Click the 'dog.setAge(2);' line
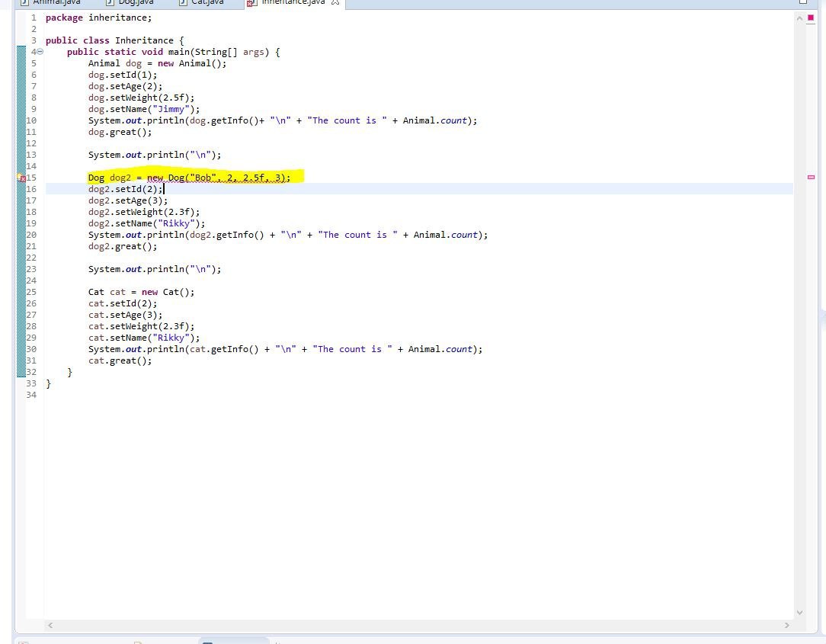The height and width of the screenshot is (644, 826). click(x=126, y=86)
